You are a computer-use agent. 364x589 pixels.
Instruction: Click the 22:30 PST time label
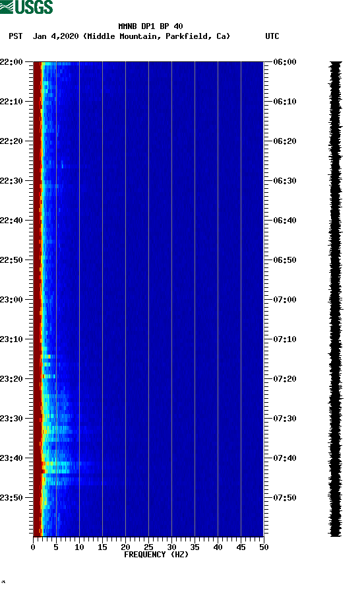point(11,181)
